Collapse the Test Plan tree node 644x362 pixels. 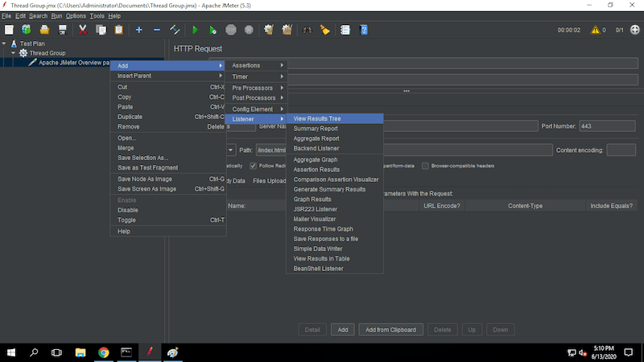[x=4, y=43]
